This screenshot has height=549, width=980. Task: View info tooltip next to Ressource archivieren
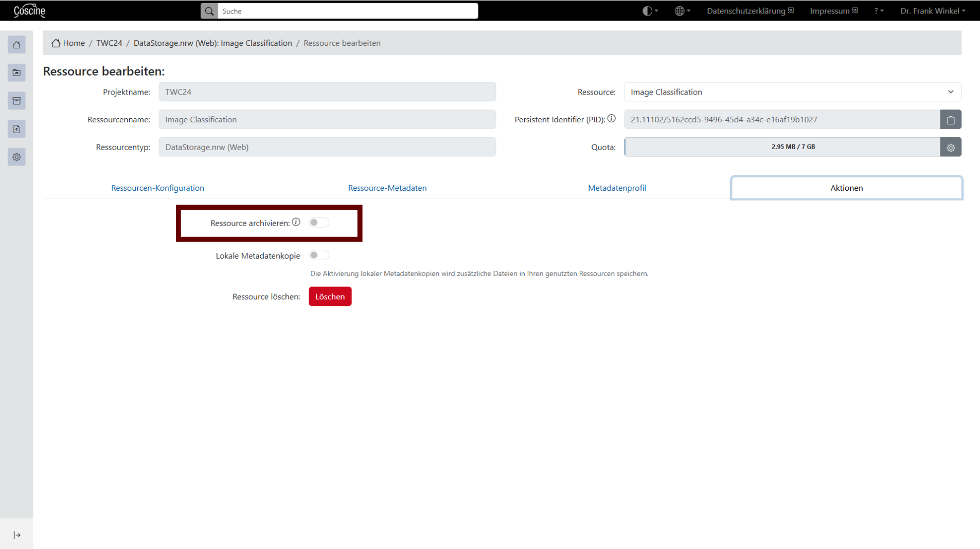pyautogui.click(x=296, y=222)
